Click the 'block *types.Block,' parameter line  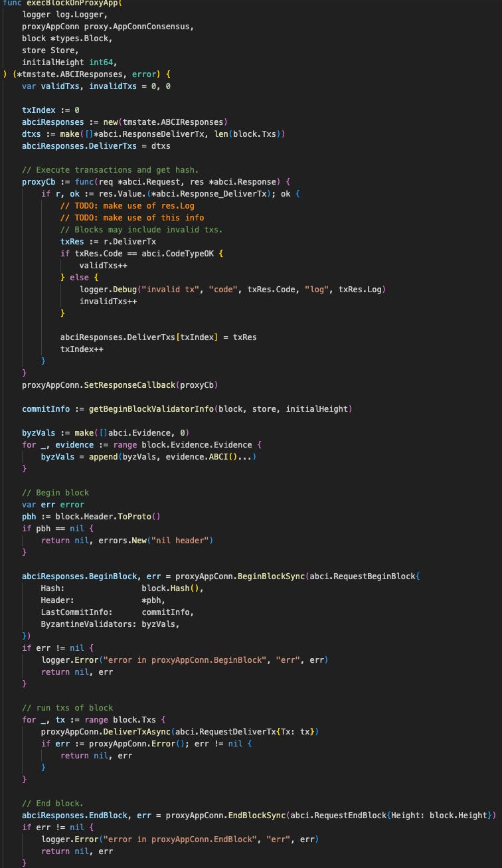tap(67, 38)
